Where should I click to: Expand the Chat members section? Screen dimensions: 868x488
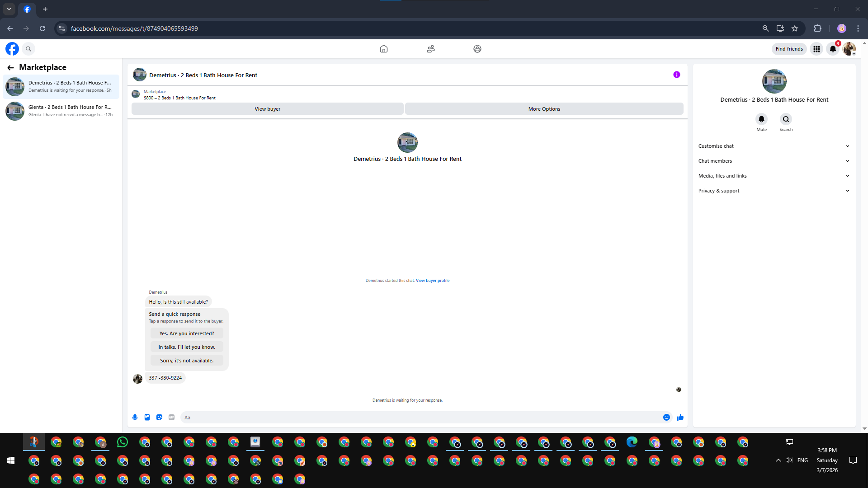(774, 161)
